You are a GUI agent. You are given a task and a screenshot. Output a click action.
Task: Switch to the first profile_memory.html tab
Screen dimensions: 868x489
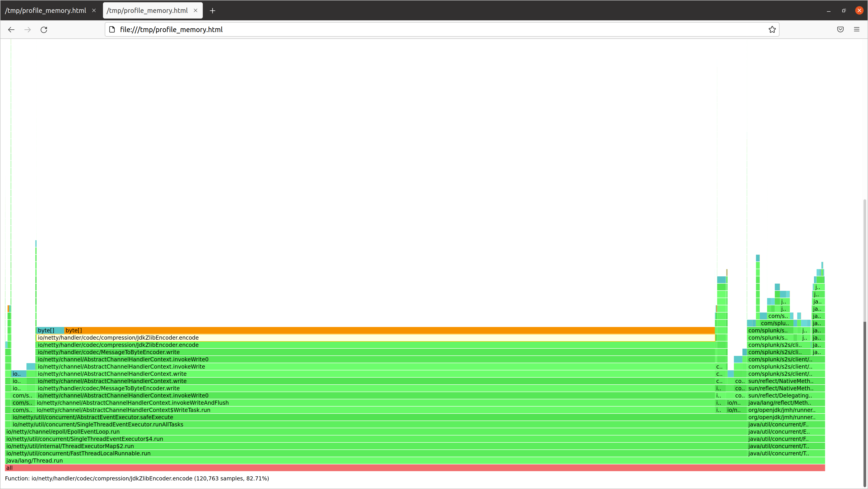[45, 10]
